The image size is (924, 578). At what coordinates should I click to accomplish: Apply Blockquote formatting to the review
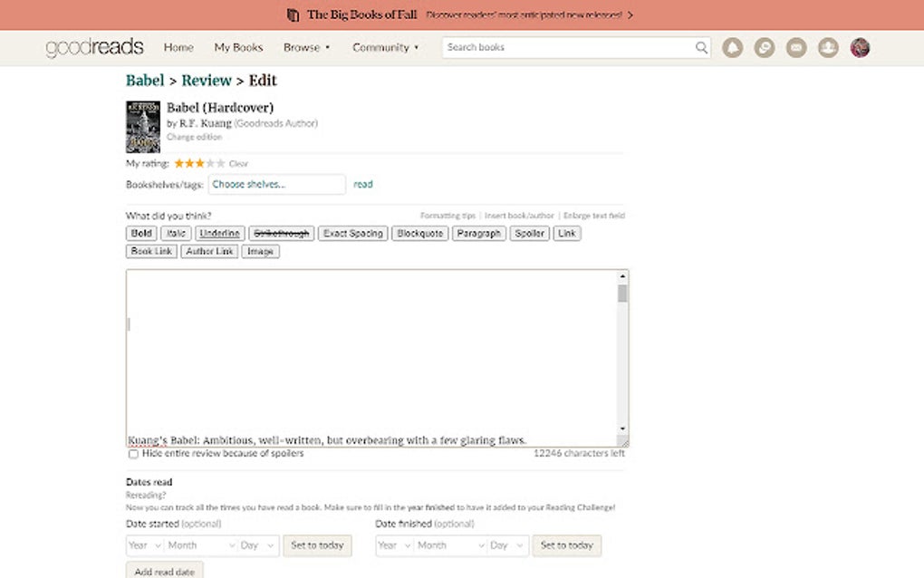coord(419,233)
